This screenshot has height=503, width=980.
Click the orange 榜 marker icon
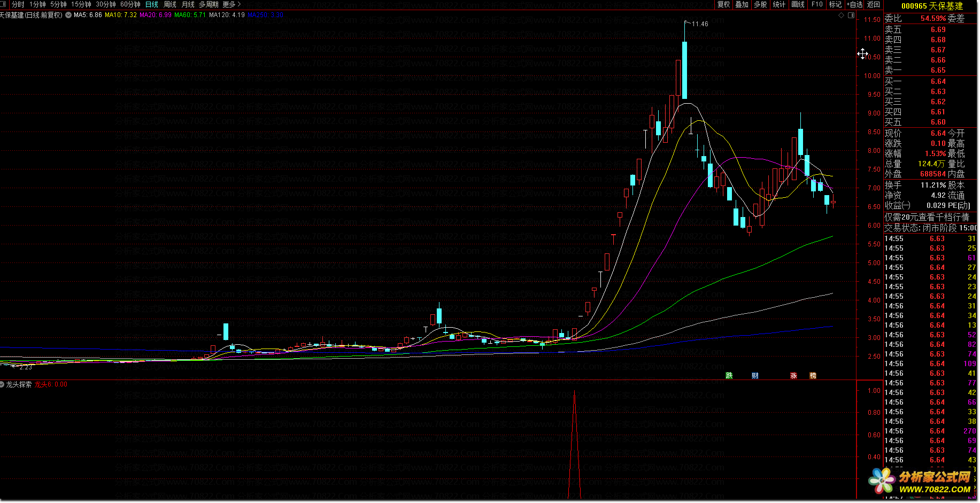[x=813, y=376]
